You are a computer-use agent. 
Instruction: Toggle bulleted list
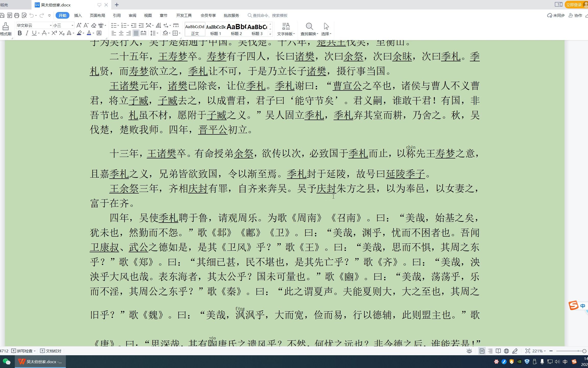pyautogui.click(x=114, y=25)
